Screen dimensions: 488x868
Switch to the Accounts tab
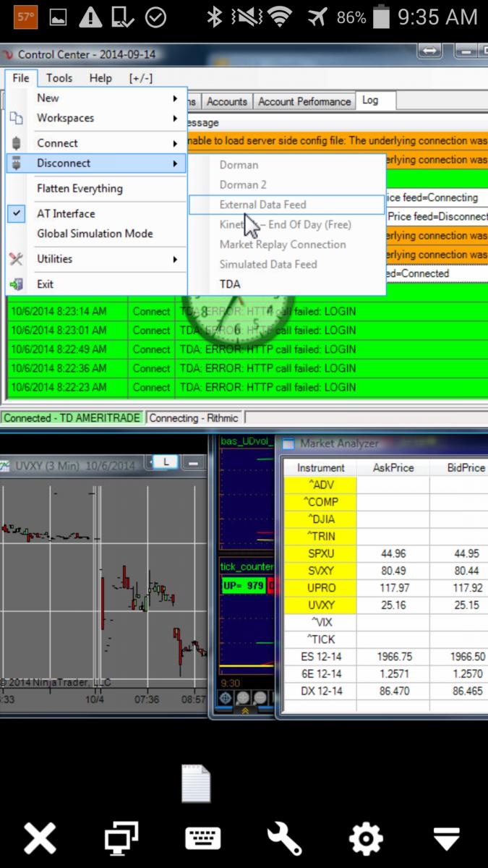pos(227,102)
